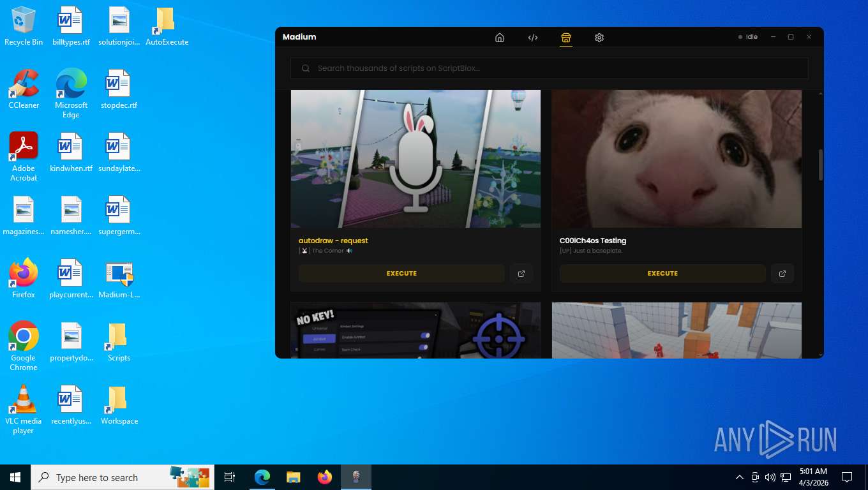Open Task View on the taskbar
The image size is (868, 490).
pos(230,477)
